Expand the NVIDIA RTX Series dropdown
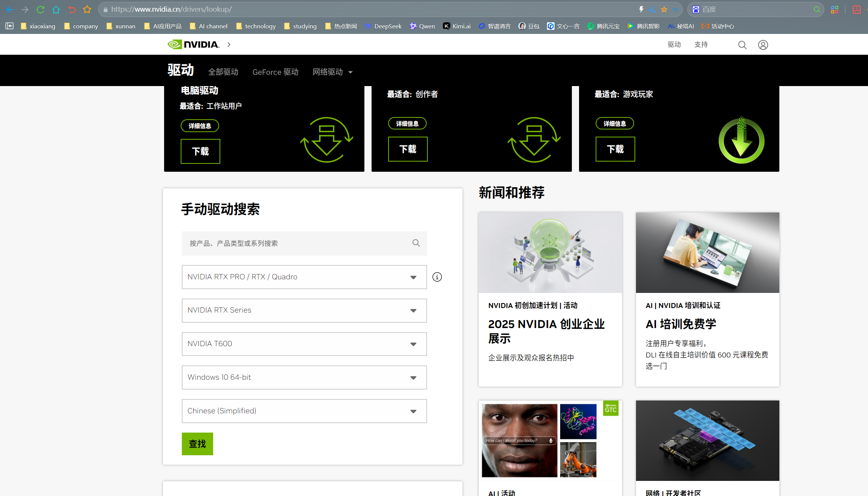 pos(304,310)
